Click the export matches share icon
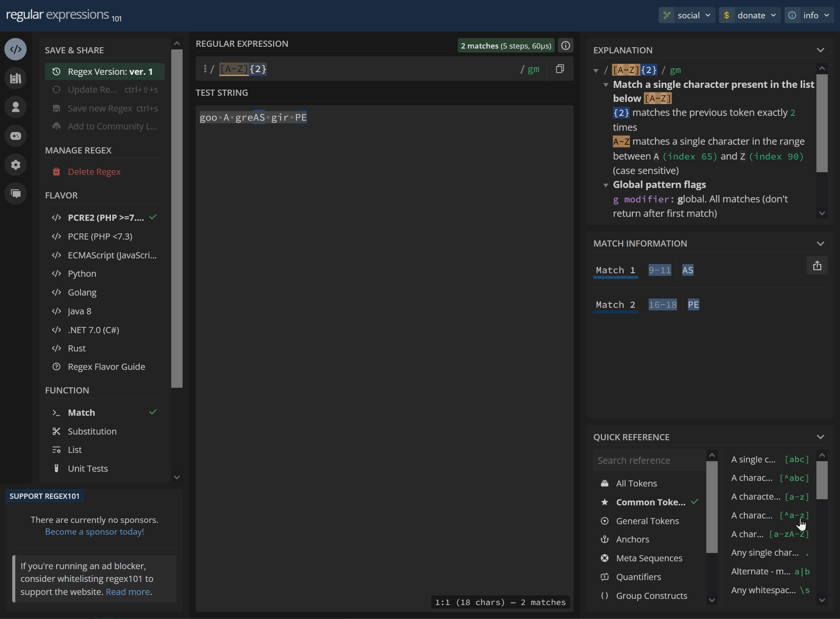 (x=817, y=266)
